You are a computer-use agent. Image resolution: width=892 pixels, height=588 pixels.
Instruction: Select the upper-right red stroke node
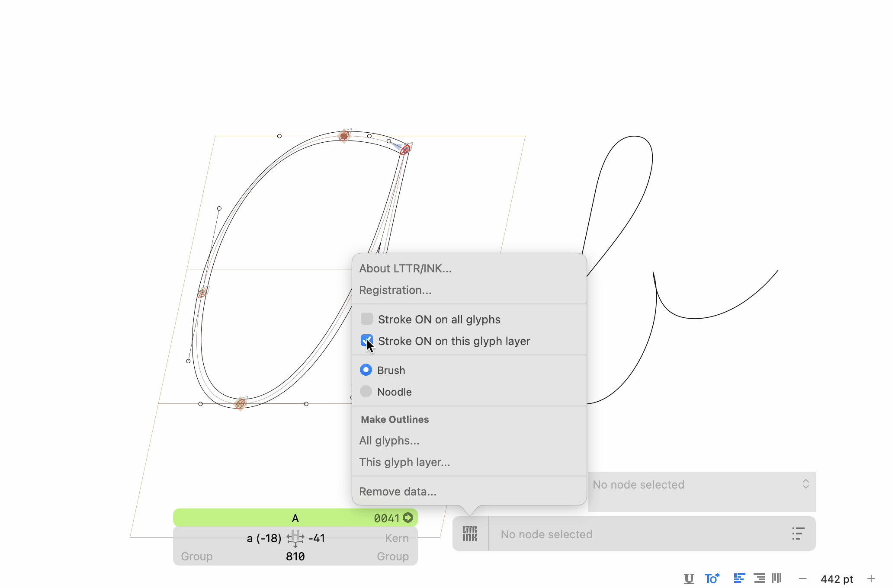(405, 150)
